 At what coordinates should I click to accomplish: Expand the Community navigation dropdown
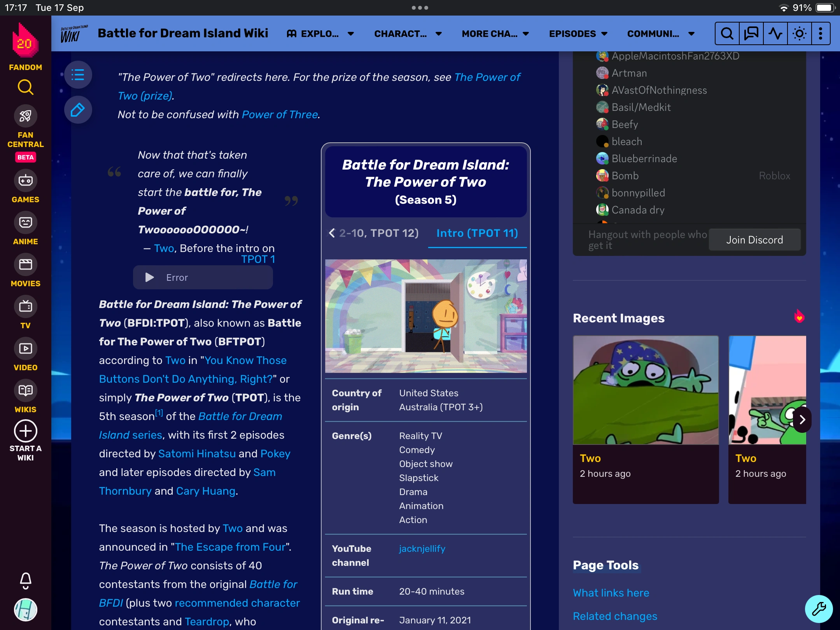point(660,34)
